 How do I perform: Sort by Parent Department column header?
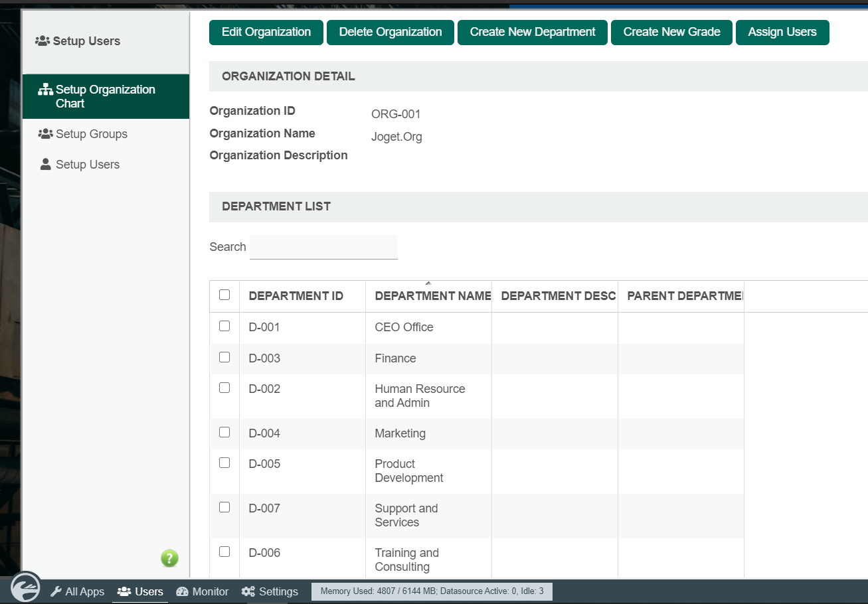(684, 296)
